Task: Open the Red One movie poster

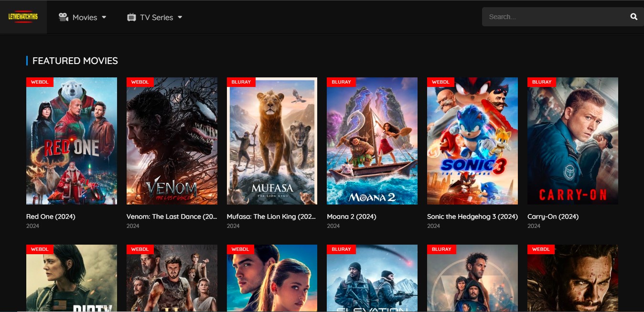Action: pos(72,141)
